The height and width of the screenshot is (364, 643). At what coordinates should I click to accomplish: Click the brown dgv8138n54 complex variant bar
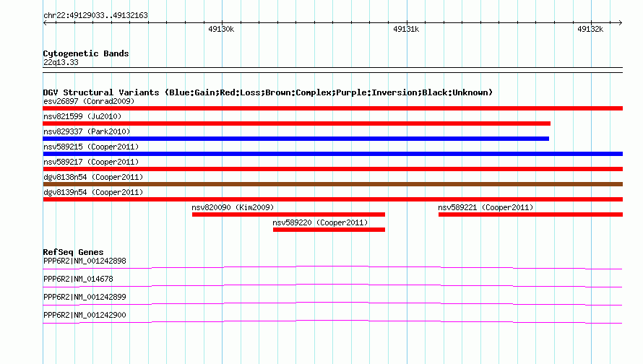332,184
